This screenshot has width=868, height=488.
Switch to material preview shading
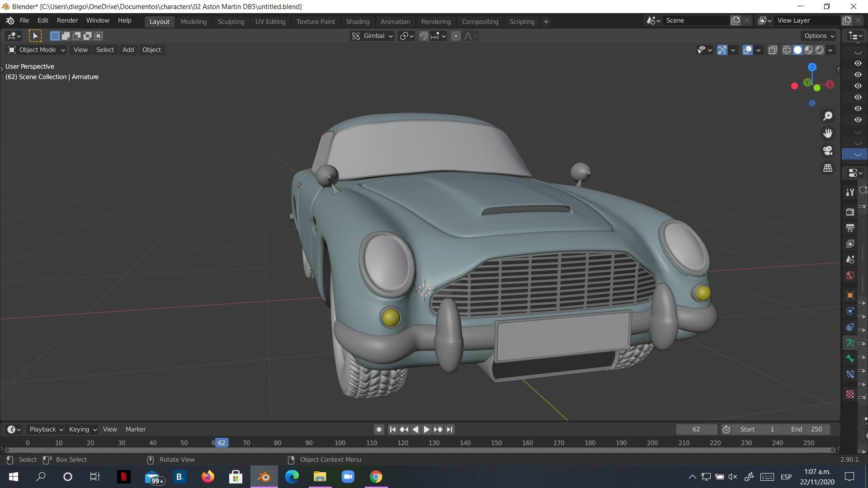coord(808,50)
